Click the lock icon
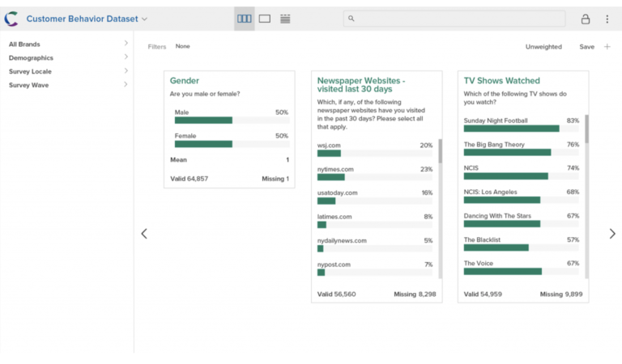This screenshot has height=364, width=622. point(585,19)
